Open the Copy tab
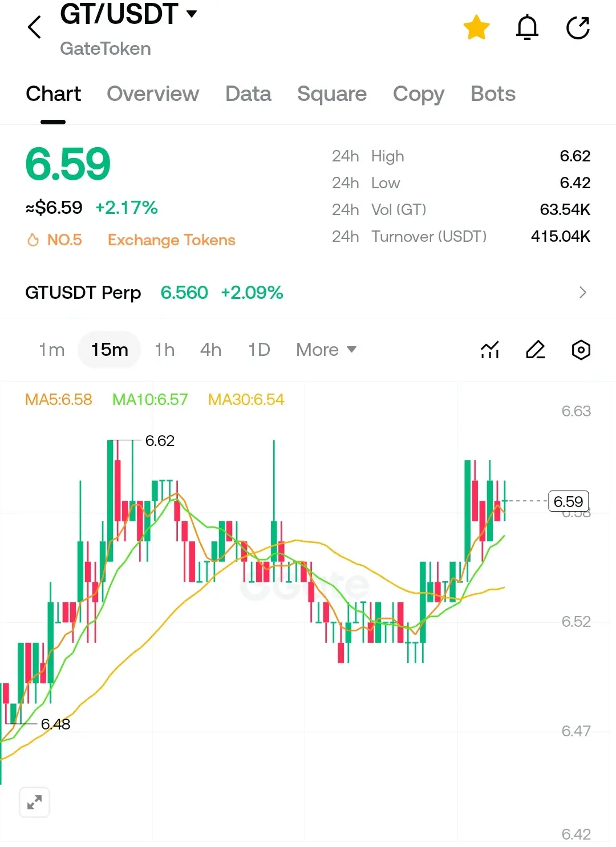616x847 pixels. (419, 94)
